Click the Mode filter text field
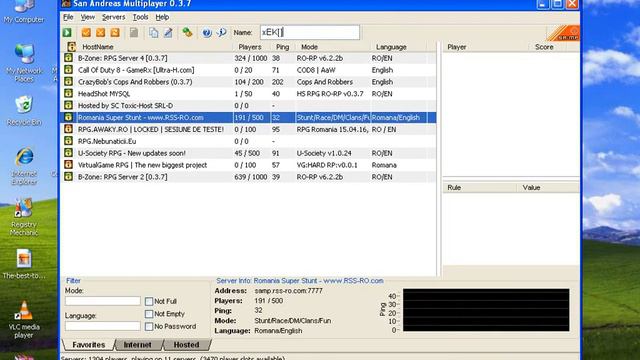The width and height of the screenshot is (640, 360). click(x=102, y=301)
